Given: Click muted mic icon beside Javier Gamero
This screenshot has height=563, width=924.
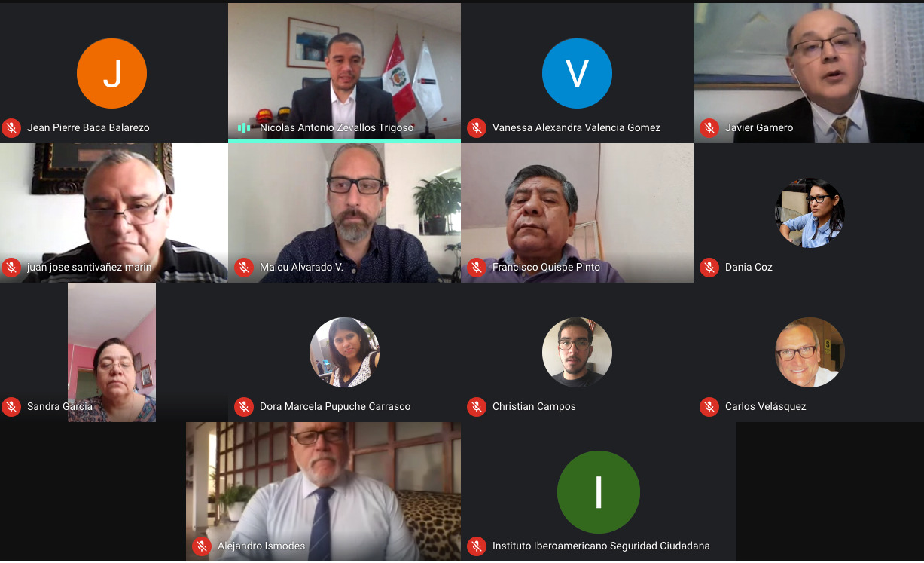Looking at the screenshot, I should pyautogui.click(x=709, y=127).
